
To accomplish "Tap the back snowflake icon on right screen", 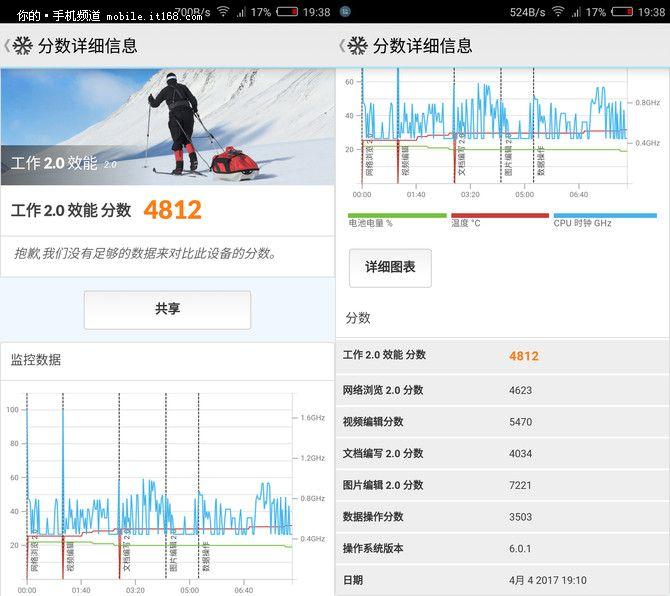I will 357,46.
